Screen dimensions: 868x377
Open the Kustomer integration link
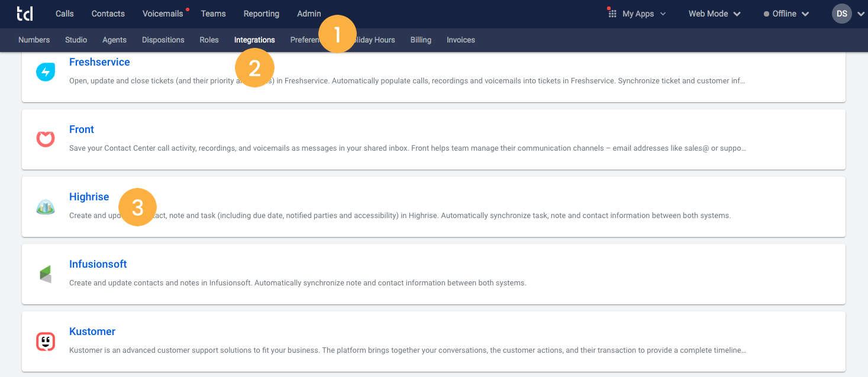(x=92, y=331)
